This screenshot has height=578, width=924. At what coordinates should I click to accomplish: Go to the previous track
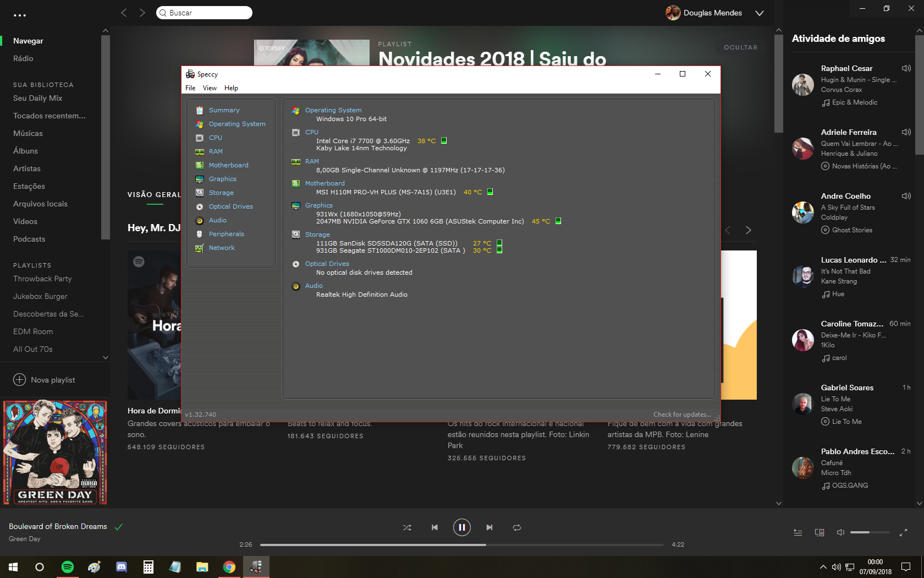[435, 527]
